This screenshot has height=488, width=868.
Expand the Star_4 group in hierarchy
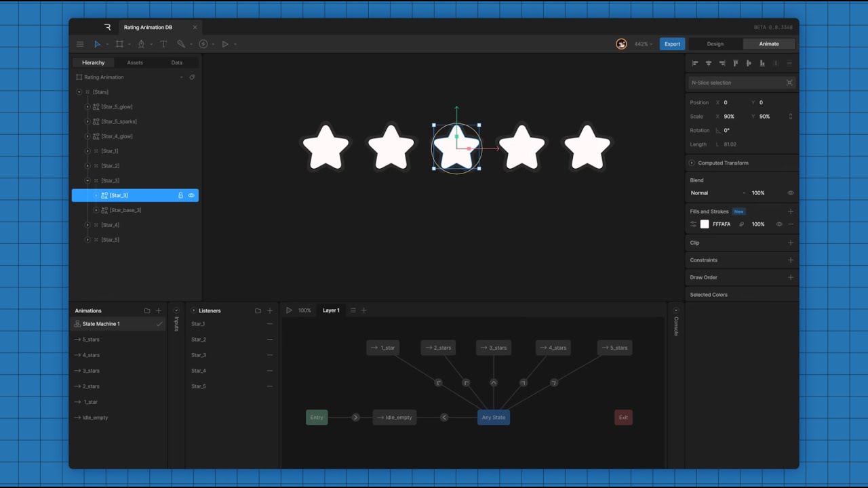[87, 225]
